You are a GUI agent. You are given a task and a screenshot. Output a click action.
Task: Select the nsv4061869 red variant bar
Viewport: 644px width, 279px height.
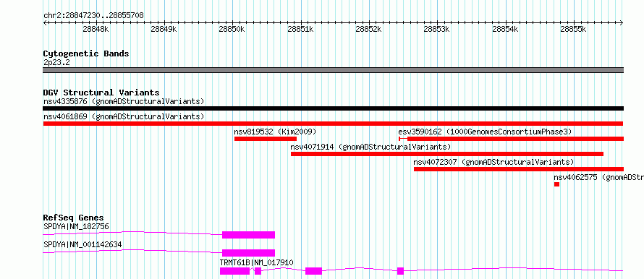pyautogui.click(x=333, y=124)
